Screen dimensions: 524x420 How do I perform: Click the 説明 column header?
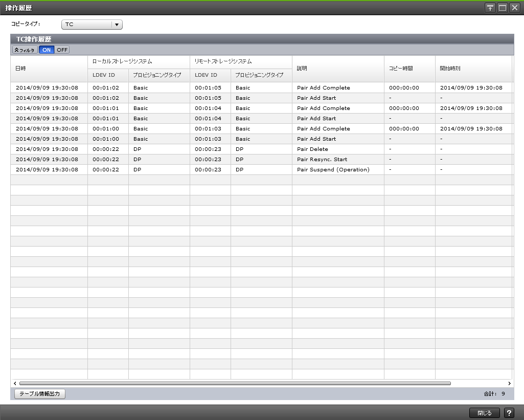coord(338,69)
